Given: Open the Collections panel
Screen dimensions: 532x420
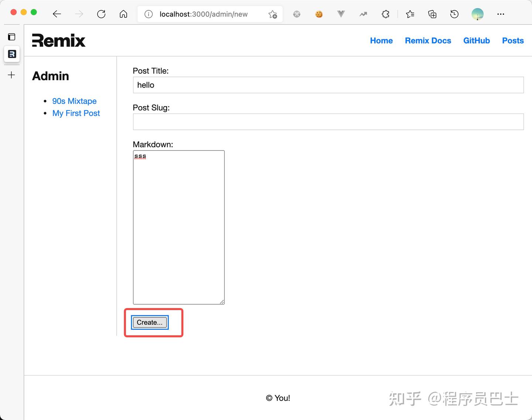Looking at the screenshot, I should (432, 14).
